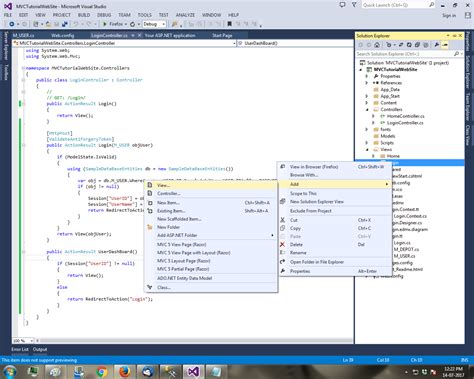Click the Save All toolbar icon
This screenshot has width=474, height=379.
[65, 24]
